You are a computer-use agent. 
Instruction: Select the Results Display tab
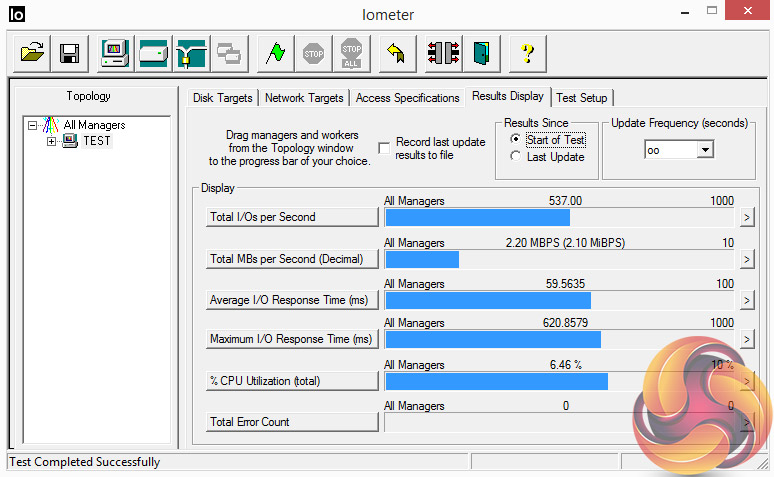tap(507, 96)
